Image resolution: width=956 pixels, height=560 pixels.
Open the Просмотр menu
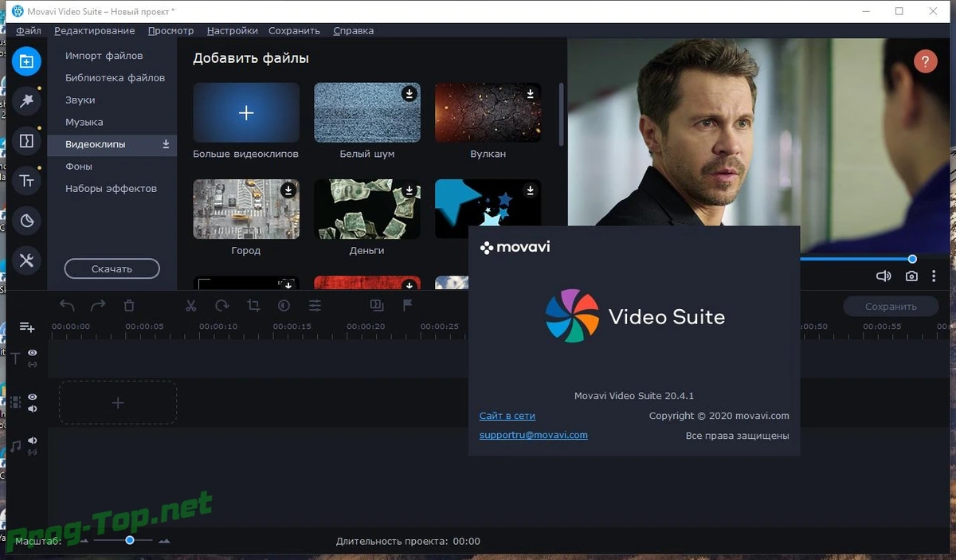click(x=170, y=30)
